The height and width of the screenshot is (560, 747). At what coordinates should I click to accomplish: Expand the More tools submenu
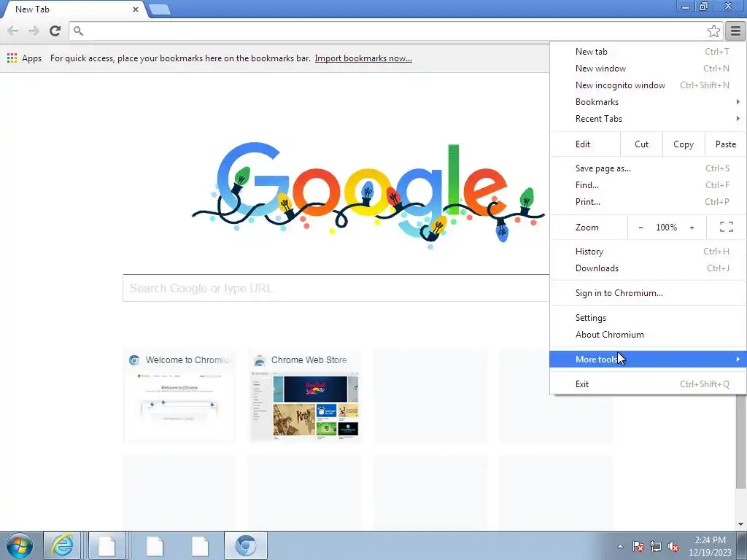(648, 359)
